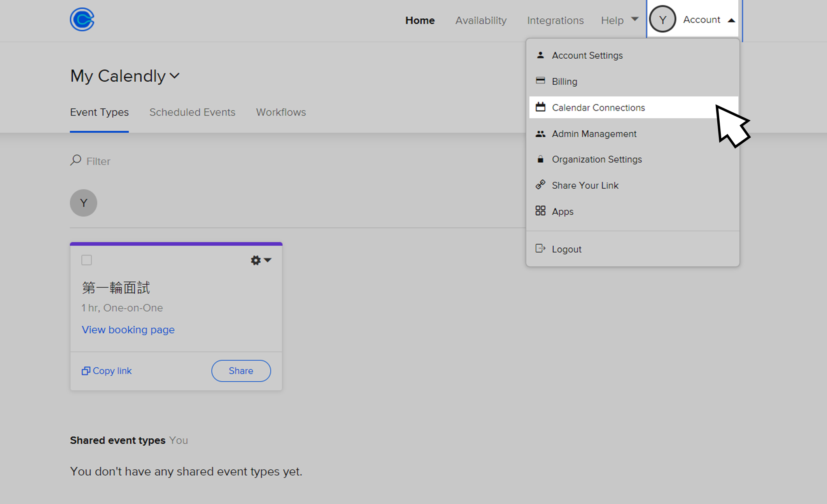The image size is (827, 504).
Task: Open the 第一輪面試 event title
Action: (x=116, y=288)
